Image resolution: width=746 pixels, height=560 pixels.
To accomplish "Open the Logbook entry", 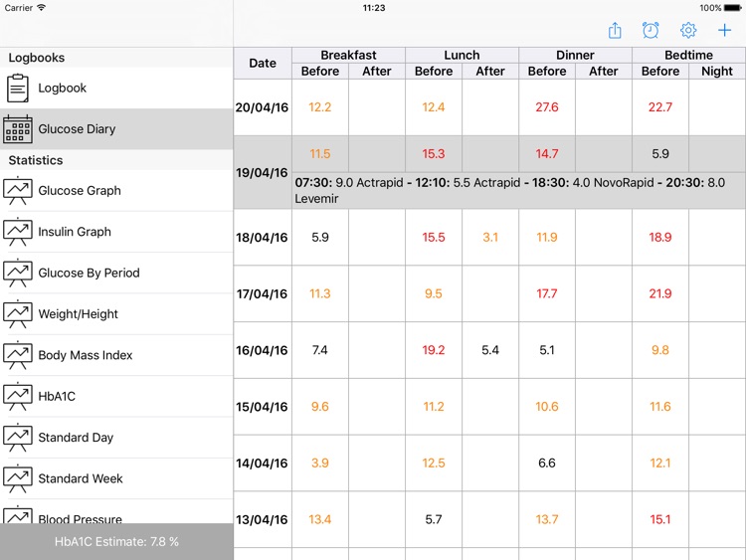I will coord(116,88).
